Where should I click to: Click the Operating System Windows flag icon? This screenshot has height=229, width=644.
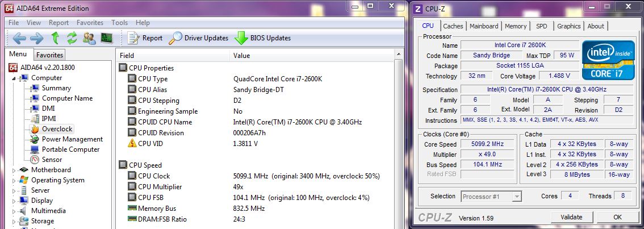coord(24,180)
